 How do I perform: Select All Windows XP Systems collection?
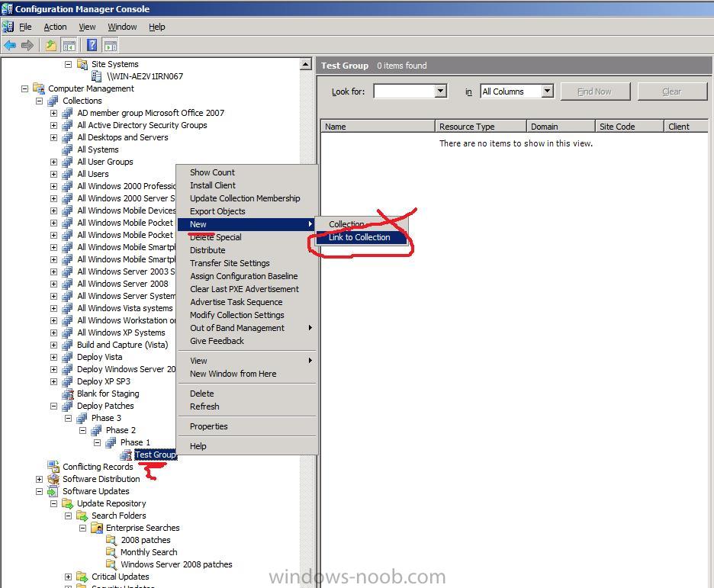point(121,333)
